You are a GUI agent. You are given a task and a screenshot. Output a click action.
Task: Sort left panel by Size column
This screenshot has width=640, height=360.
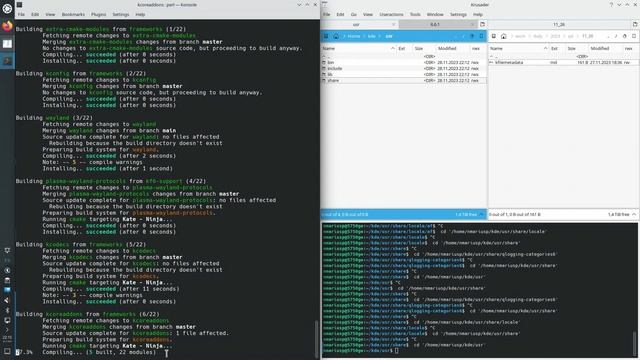[x=424, y=49]
